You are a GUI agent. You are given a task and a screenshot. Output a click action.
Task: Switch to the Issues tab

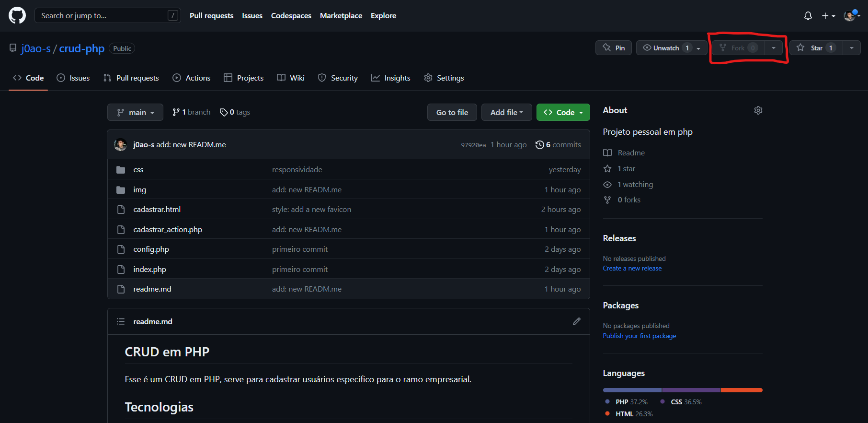(73, 78)
